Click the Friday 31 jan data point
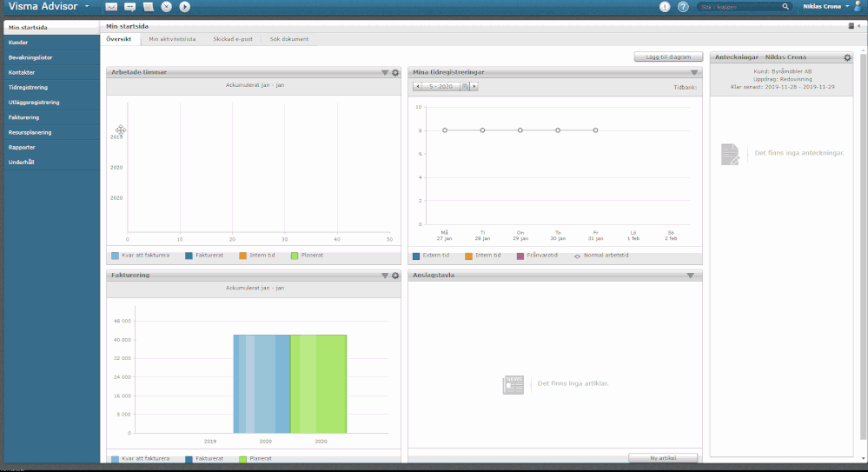The image size is (868, 472). click(596, 130)
